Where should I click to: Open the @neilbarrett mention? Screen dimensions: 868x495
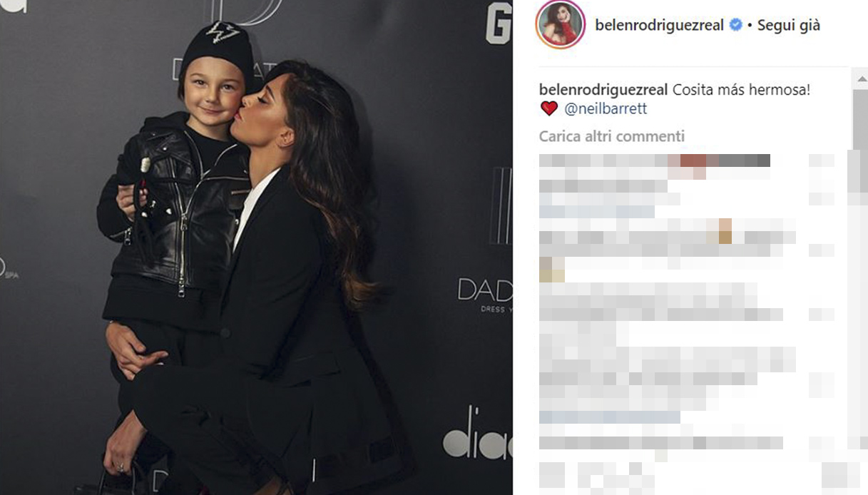tap(606, 109)
